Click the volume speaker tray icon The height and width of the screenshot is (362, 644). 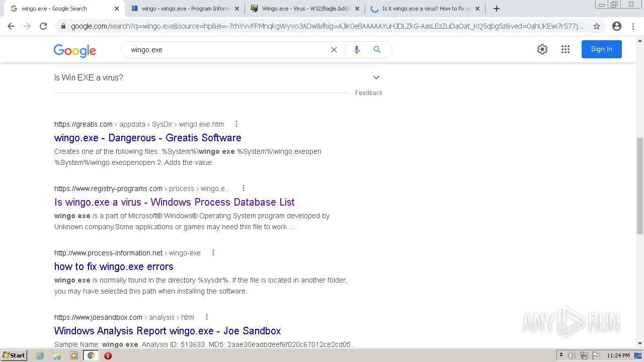click(572, 355)
